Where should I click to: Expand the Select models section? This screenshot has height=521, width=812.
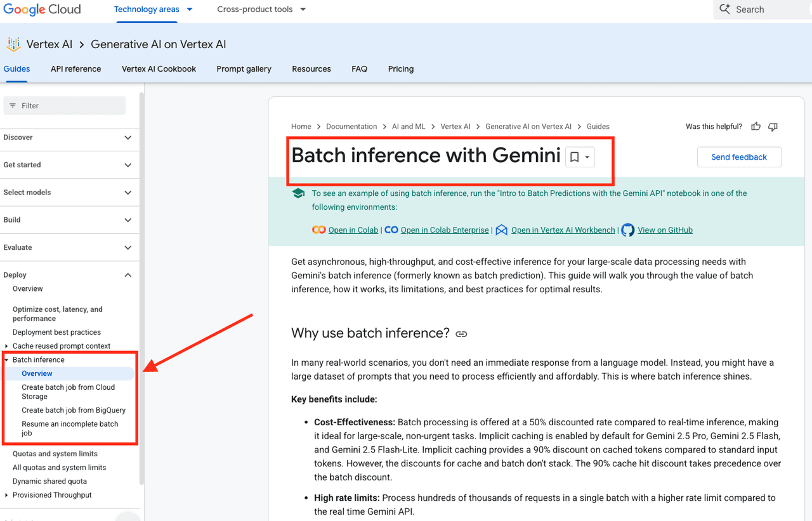(x=128, y=193)
